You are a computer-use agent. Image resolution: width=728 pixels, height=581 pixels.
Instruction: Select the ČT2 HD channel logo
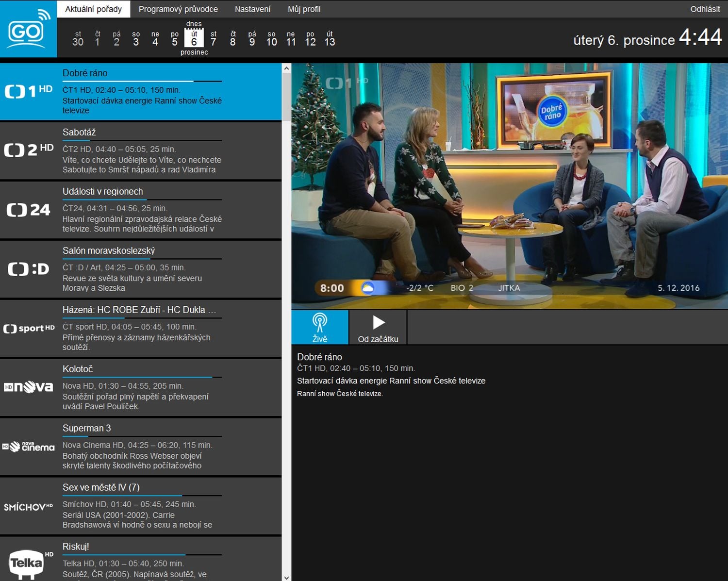[29, 149]
